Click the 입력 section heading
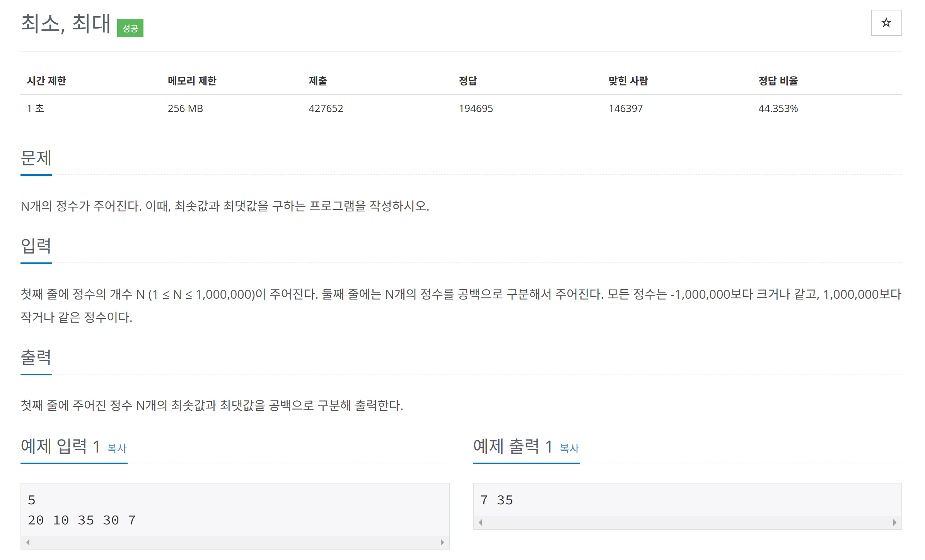The height and width of the screenshot is (560, 925). (x=36, y=246)
